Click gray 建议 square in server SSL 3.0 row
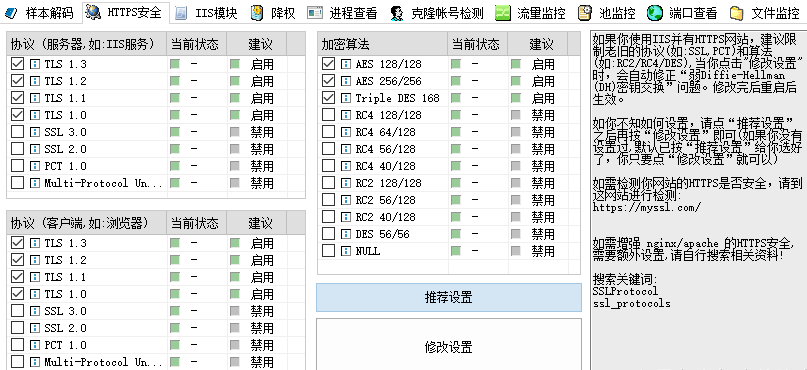Image resolution: width=807 pixels, height=370 pixels. click(235, 132)
